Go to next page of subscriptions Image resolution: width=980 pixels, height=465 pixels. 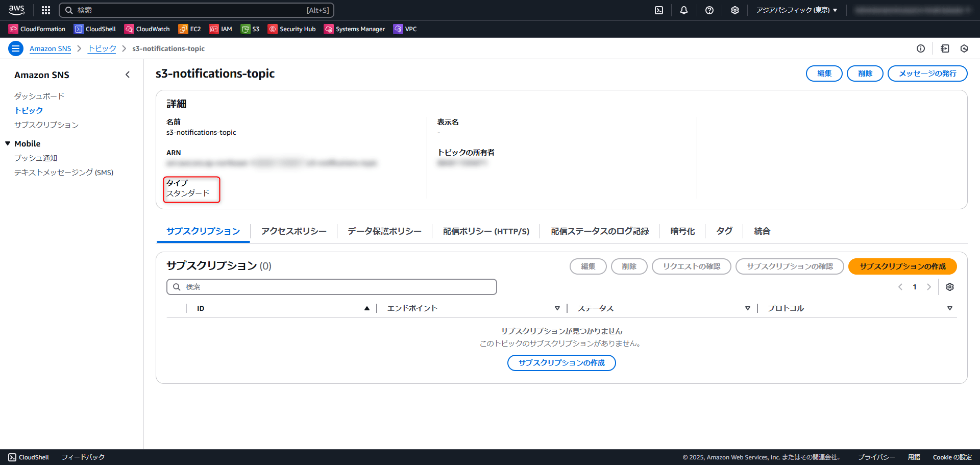point(929,287)
